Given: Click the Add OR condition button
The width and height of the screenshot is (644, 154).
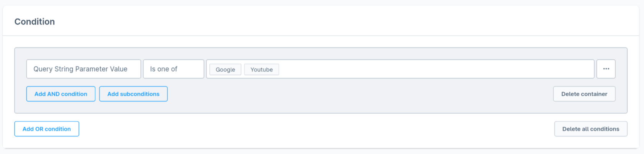Looking at the screenshot, I should click(x=47, y=129).
